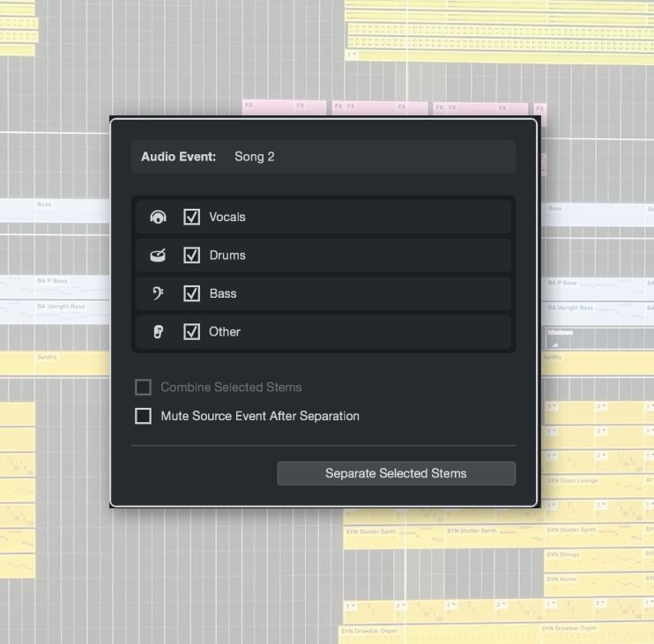654x644 pixels.
Task: Click the Combine Selected Stems checkbox
Action: pyautogui.click(x=143, y=387)
